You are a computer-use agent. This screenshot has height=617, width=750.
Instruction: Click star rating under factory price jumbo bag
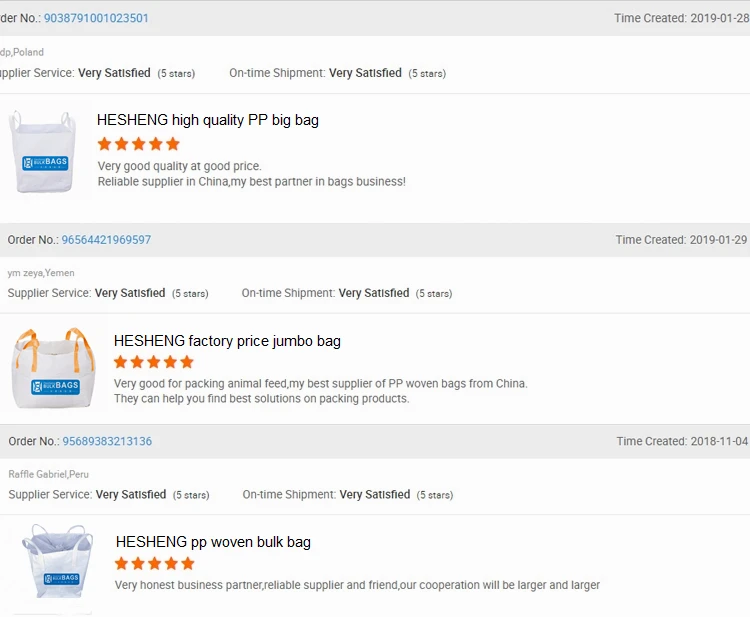coord(154,362)
